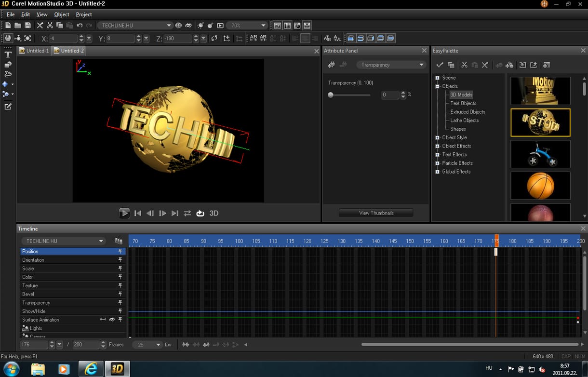Toggle the pin on Position track

(120, 252)
